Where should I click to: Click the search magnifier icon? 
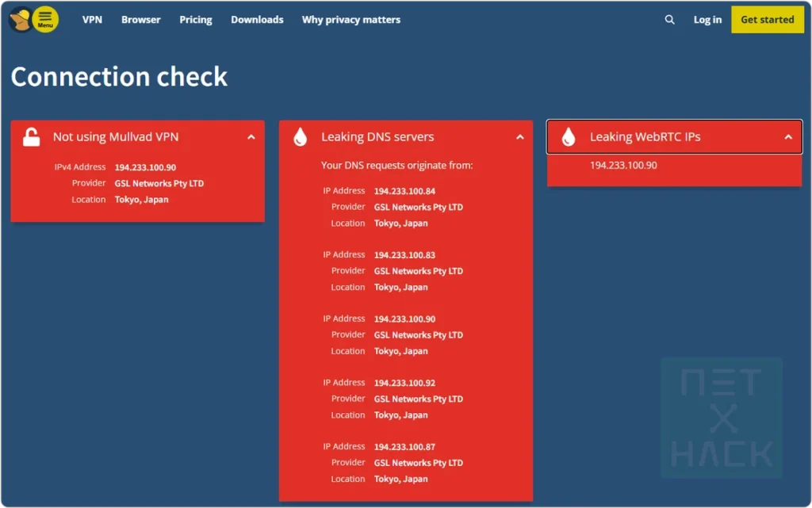(x=670, y=20)
